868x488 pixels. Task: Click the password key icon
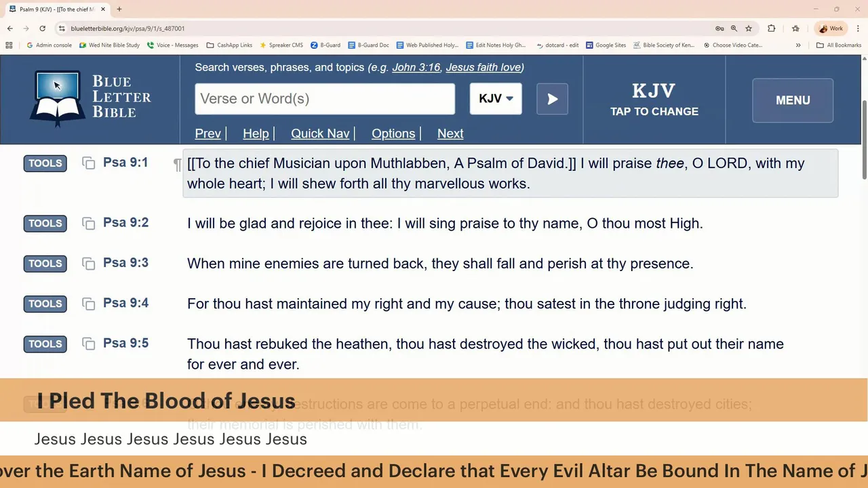coord(719,28)
